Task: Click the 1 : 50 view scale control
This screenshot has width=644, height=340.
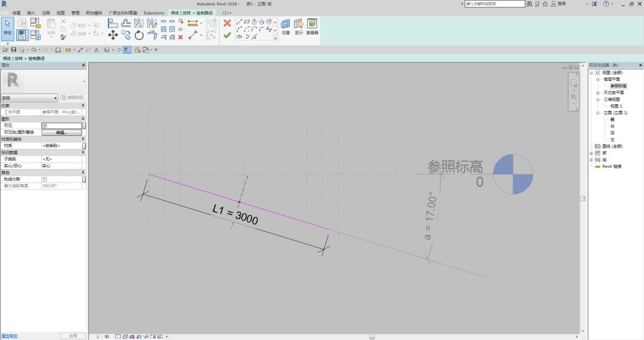Action: pyautogui.click(x=103, y=336)
